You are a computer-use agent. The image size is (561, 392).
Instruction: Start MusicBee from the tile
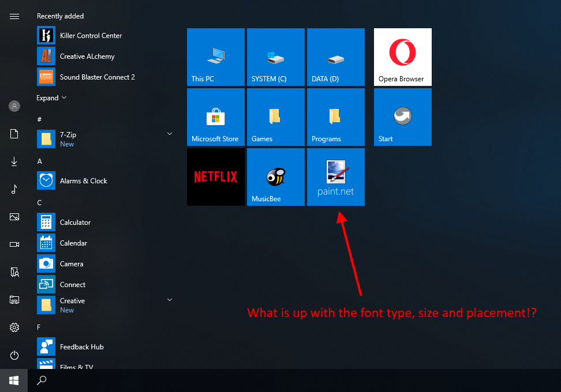275,176
